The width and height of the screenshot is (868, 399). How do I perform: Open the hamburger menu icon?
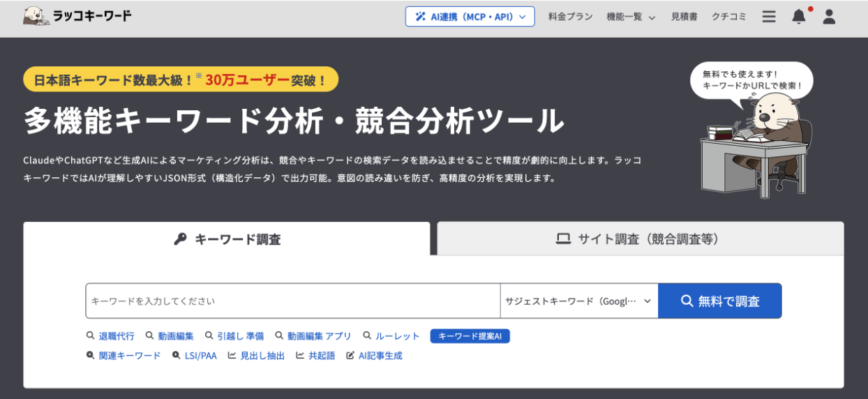pyautogui.click(x=769, y=17)
